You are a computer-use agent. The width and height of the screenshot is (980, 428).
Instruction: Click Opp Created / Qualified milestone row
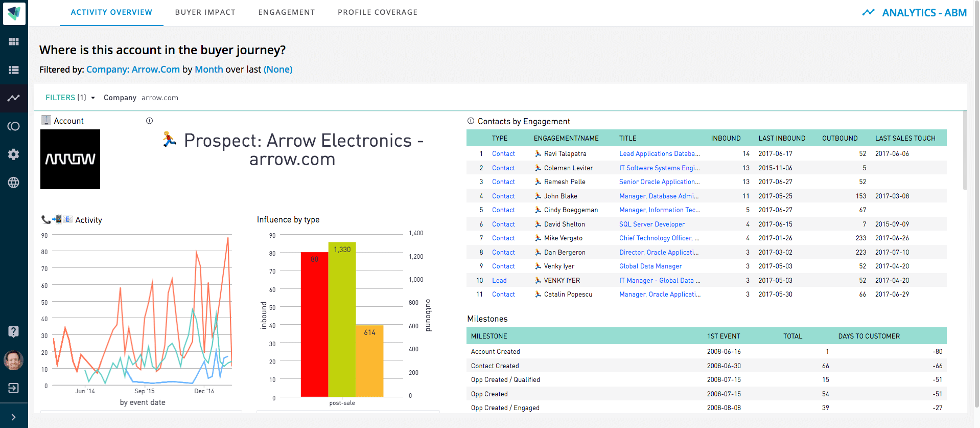706,379
